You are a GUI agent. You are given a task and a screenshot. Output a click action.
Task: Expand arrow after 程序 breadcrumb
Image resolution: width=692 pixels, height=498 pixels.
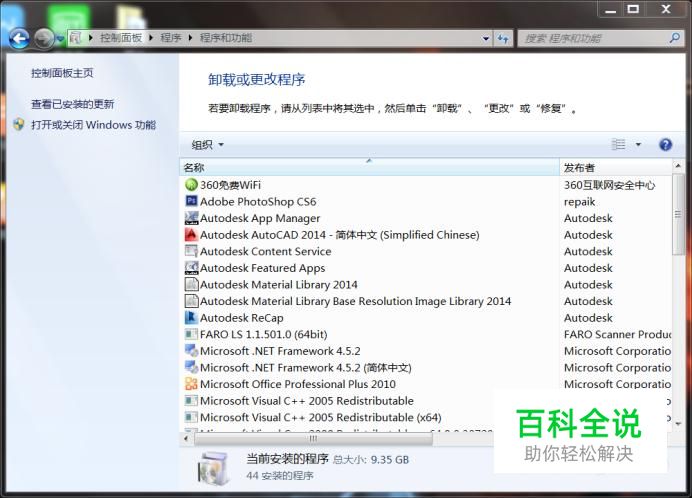coord(191,38)
